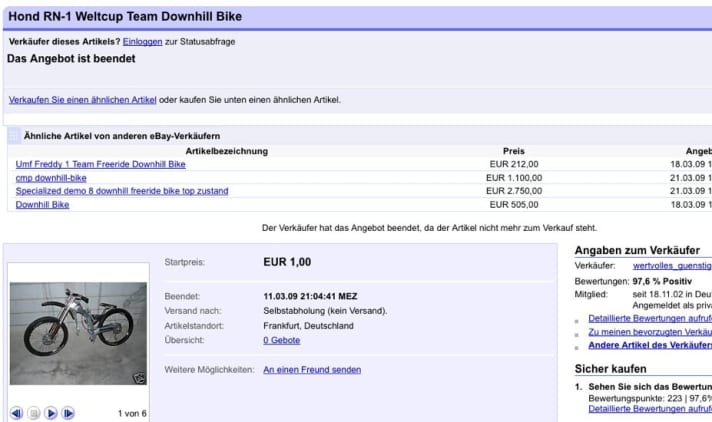Image resolution: width=712 pixels, height=422 pixels.
Task: Click the Artikelbezeichnung column header
Action: [227, 151]
